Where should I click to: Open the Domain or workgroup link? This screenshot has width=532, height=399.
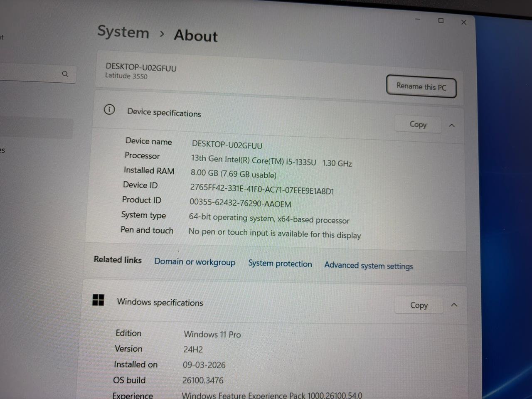[x=195, y=262]
